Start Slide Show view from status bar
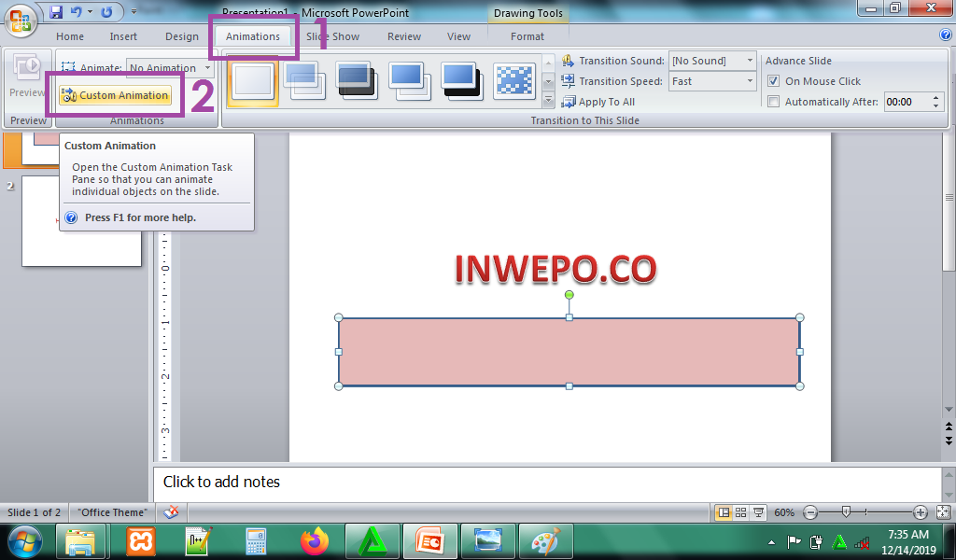This screenshot has width=956, height=560. pos(758,512)
